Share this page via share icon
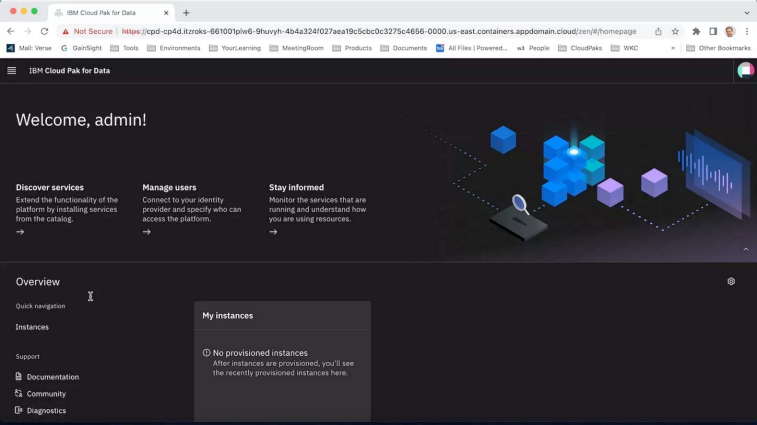The image size is (757, 425). (658, 31)
